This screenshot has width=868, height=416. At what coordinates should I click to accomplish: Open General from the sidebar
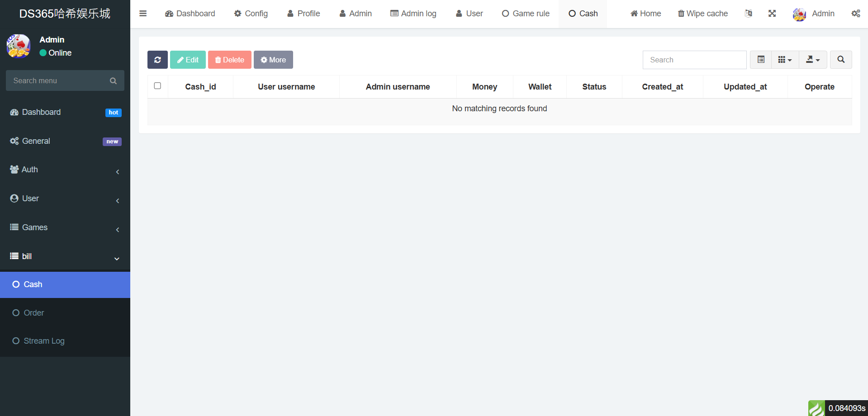[65, 141]
